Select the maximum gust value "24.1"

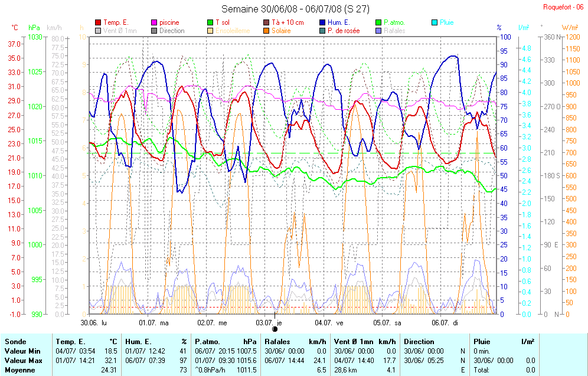319,361
